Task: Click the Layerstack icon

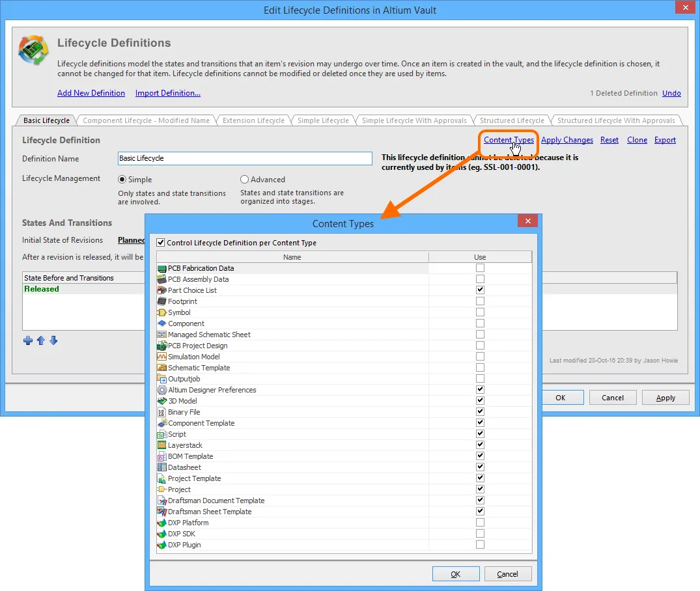Action: click(x=162, y=445)
